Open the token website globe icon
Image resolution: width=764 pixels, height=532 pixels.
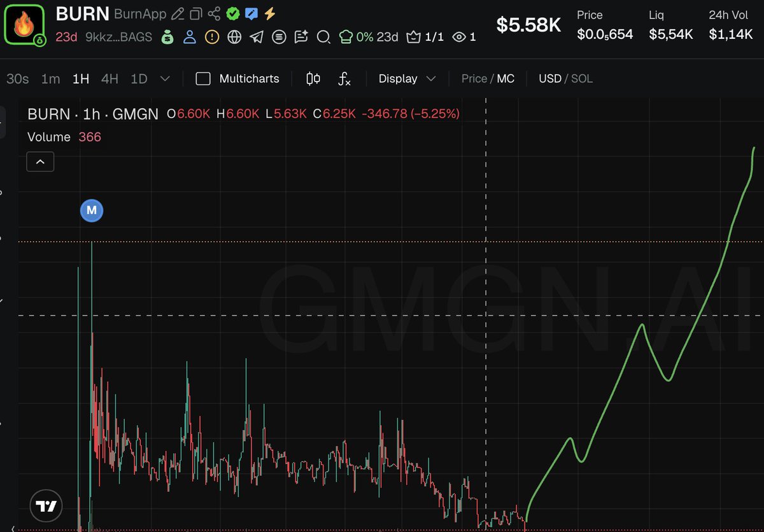(234, 37)
